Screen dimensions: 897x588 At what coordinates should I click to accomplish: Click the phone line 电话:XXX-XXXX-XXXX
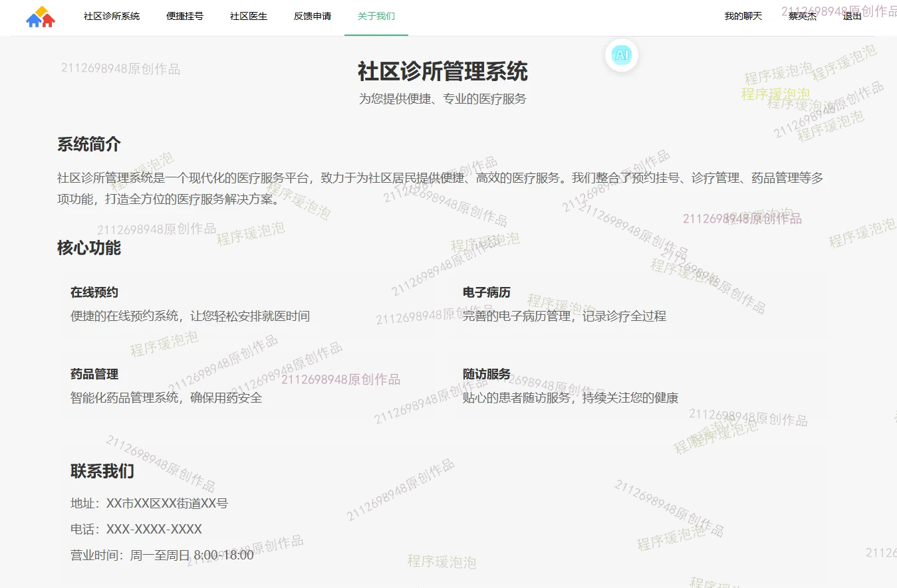click(136, 530)
